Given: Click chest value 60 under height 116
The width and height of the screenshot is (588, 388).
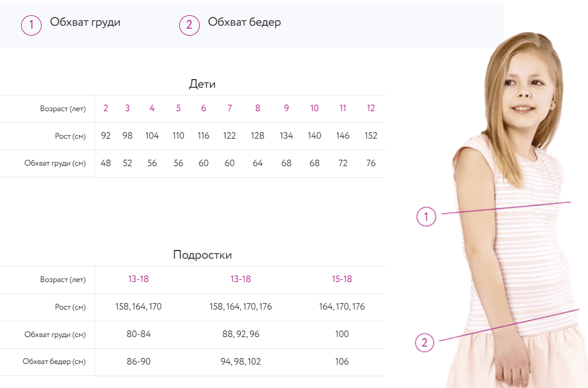Looking at the screenshot, I should click(204, 163).
